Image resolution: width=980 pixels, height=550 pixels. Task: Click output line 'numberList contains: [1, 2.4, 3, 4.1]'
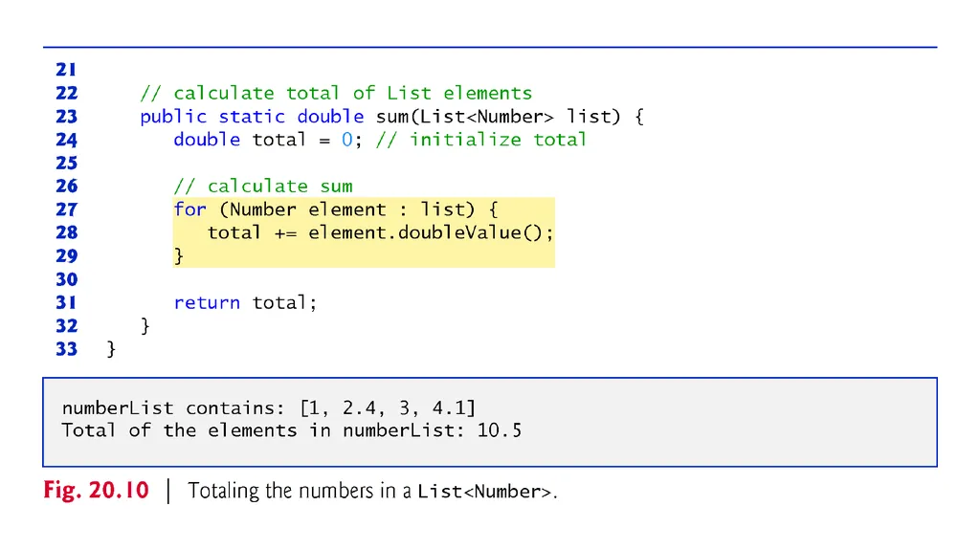[x=269, y=408]
